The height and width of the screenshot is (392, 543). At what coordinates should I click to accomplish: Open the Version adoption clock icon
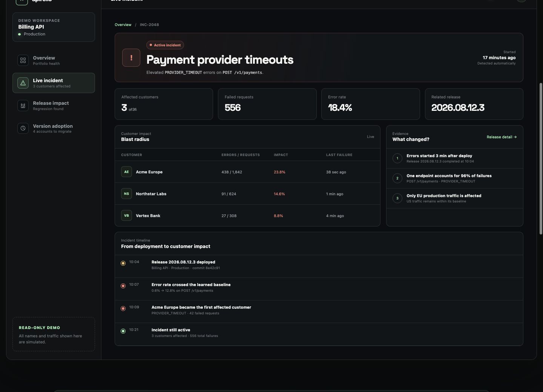coord(23,128)
